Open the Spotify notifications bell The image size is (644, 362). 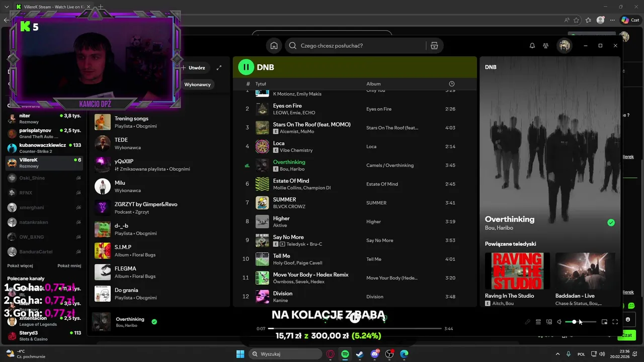pos(532,46)
